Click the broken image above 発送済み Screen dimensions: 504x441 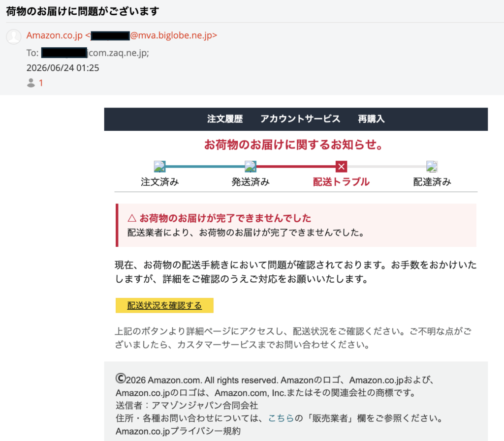tap(251, 167)
